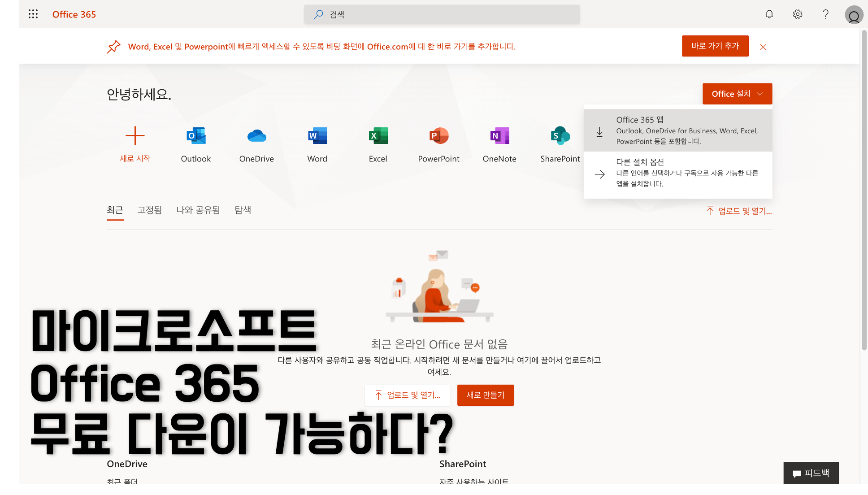Open the 피드백 button
The width and height of the screenshot is (868, 495).
(811, 473)
